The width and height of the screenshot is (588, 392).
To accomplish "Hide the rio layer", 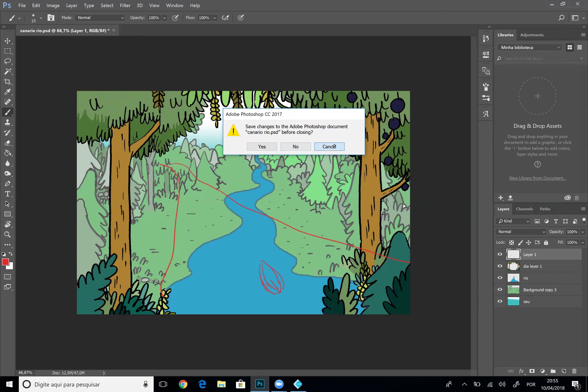I will tap(500, 278).
